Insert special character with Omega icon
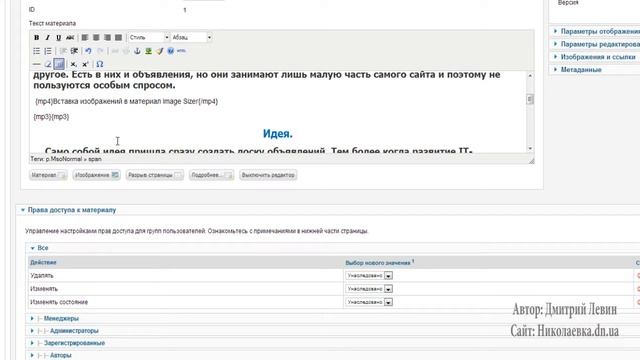The height and width of the screenshot is (360, 640). (100, 64)
